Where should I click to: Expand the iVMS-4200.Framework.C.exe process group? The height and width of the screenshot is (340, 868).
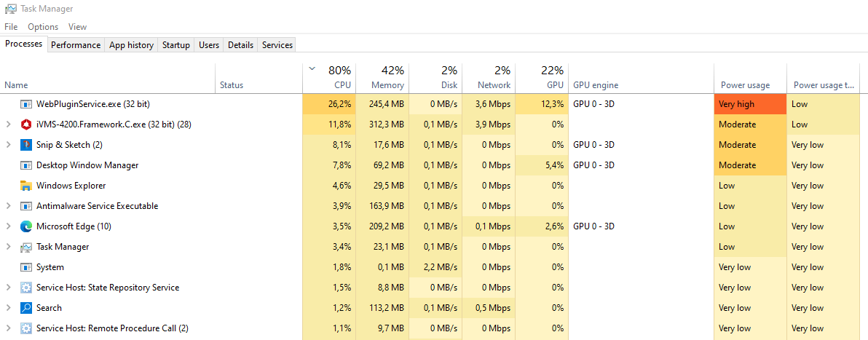tap(9, 124)
